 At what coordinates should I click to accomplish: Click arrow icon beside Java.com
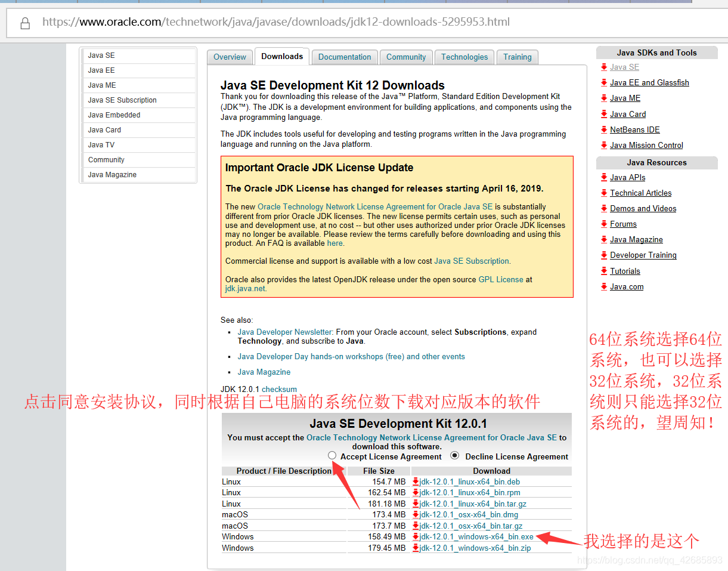604,286
